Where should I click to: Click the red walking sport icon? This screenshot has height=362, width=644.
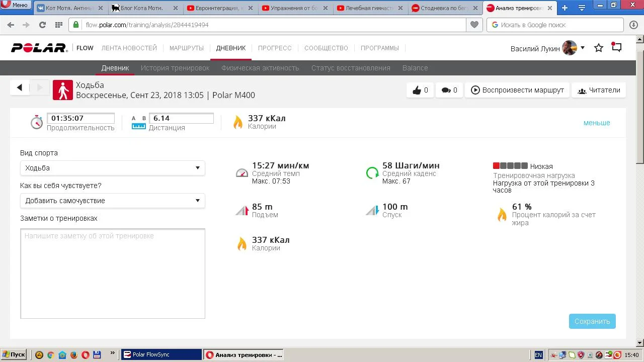click(63, 90)
